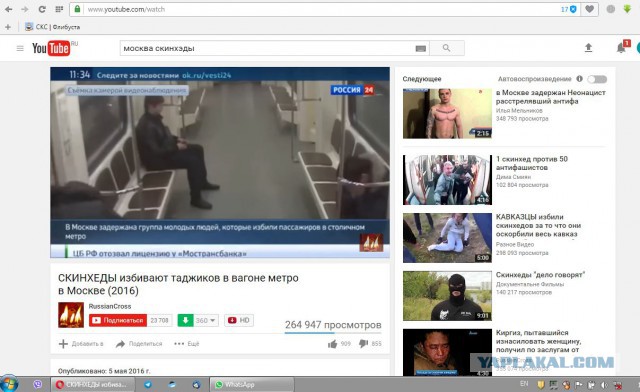Click the main video player
Screen dimensions: 640x392
coord(220,162)
